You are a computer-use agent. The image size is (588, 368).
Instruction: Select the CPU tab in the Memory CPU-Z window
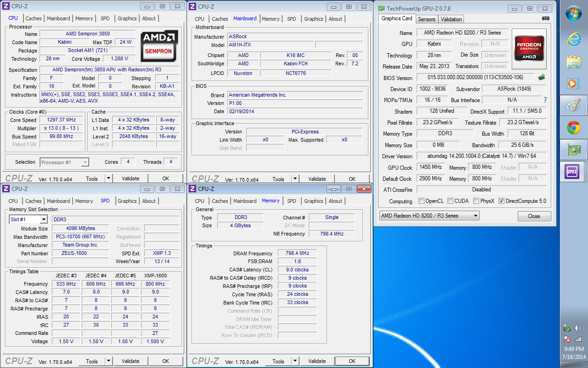pyautogui.click(x=199, y=201)
